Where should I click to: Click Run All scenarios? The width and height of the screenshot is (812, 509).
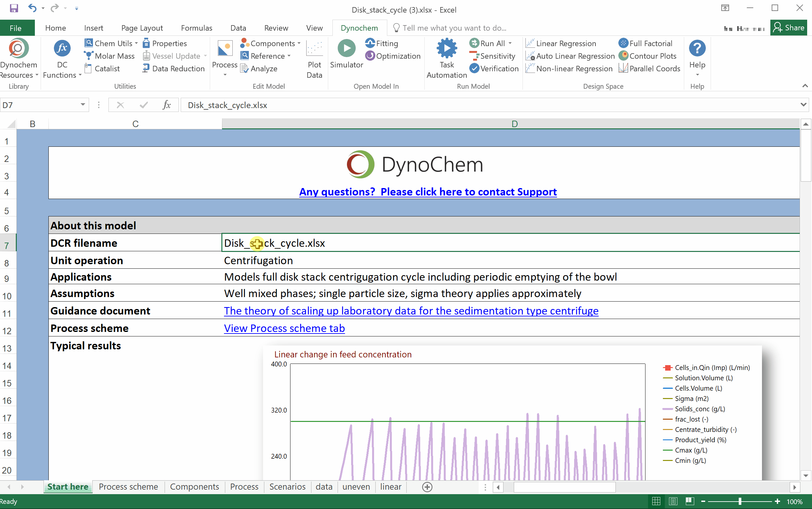[x=487, y=44]
